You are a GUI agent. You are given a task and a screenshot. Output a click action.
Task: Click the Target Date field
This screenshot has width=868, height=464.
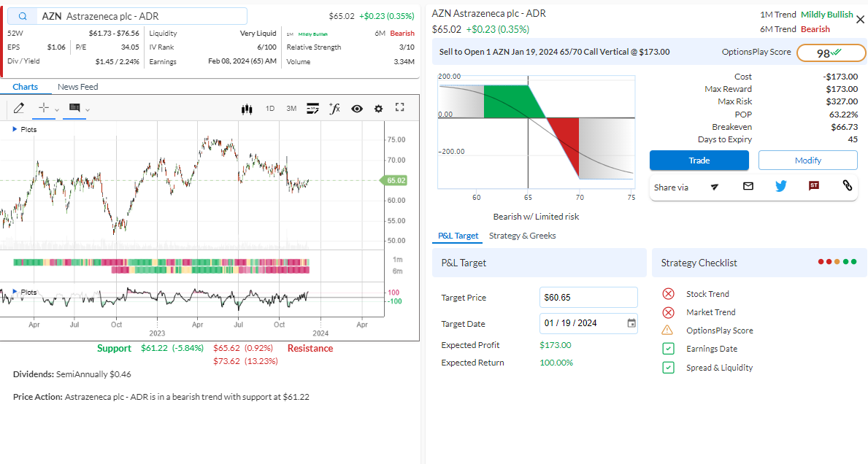point(588,323)
